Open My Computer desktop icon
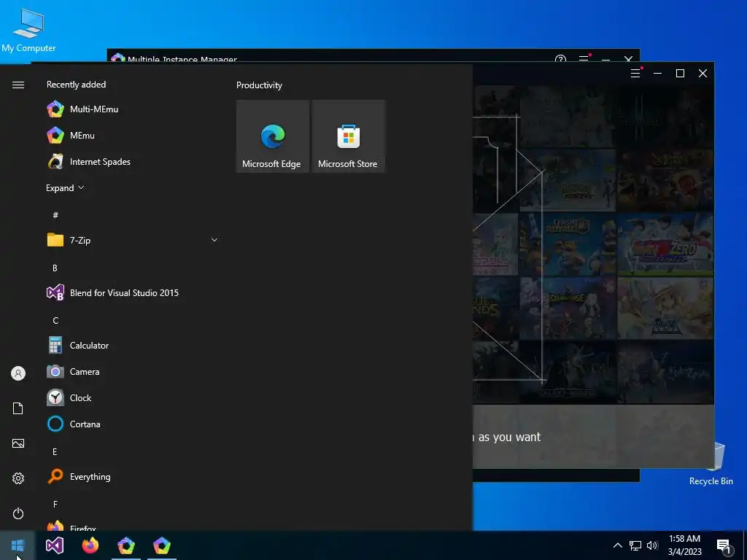 click(x=28, y=31)
